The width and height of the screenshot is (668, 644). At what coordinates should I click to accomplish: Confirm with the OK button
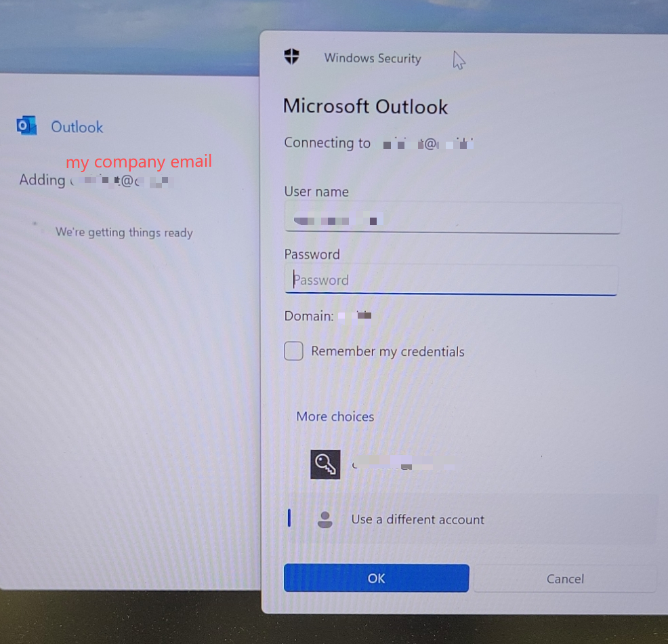coord(376,578)
